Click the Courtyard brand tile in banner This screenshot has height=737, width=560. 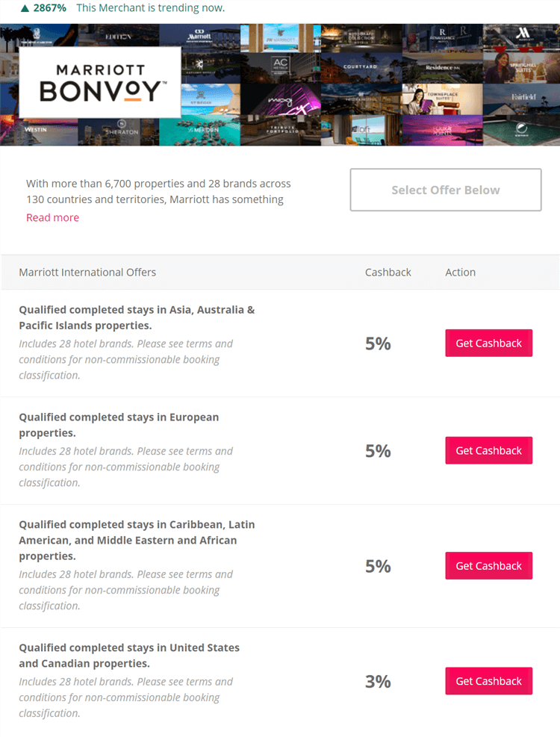[361, 67]
